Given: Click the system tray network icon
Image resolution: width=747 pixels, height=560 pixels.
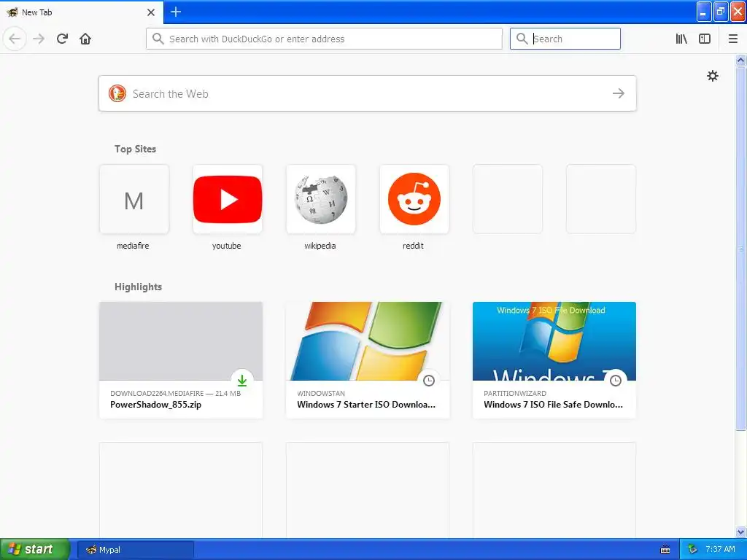Looking at the screenshot, I should [x=693, y=550].
